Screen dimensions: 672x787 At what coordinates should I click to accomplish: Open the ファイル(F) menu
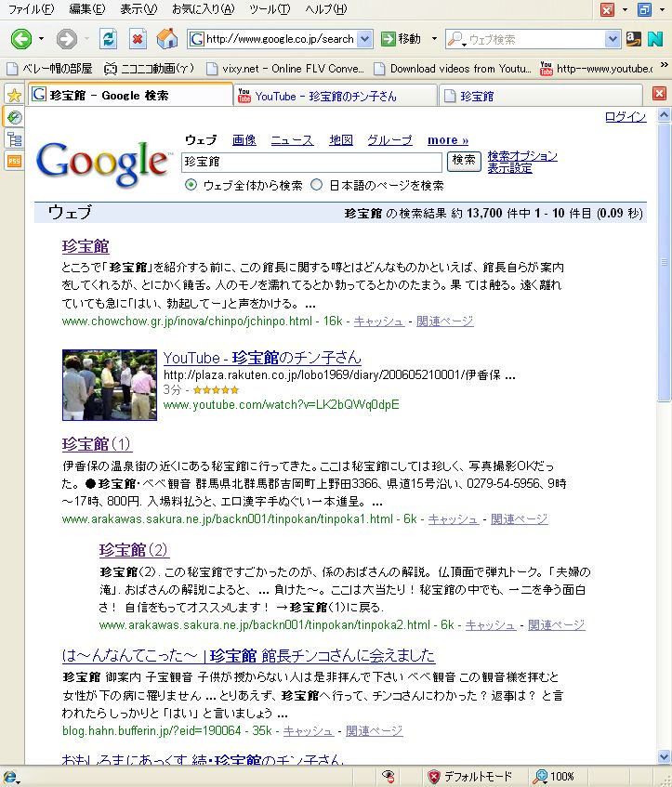tap(32, 9)
